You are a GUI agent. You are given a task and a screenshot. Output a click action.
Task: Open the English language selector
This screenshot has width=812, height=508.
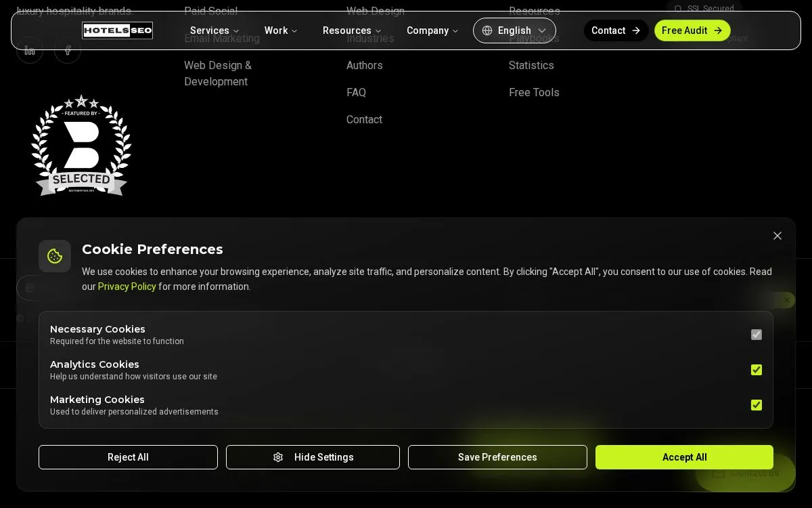pos(514,30)
